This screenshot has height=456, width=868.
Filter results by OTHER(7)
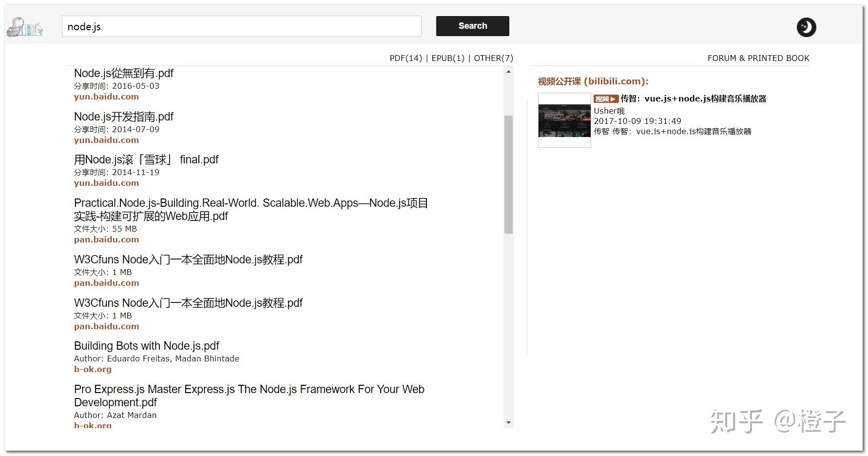coord(493,58)
